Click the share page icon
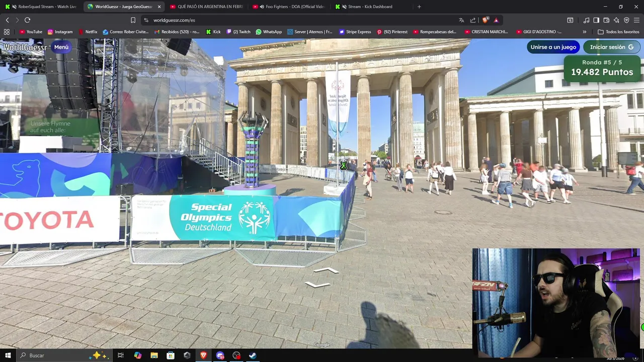The height and width of the screenshot is (362, 644). point(473,20)
